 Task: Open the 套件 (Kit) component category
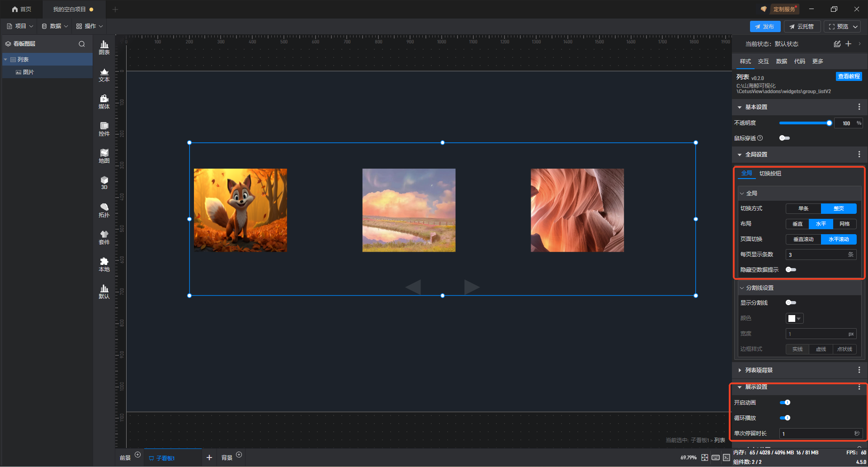click(x=104, y=237)
